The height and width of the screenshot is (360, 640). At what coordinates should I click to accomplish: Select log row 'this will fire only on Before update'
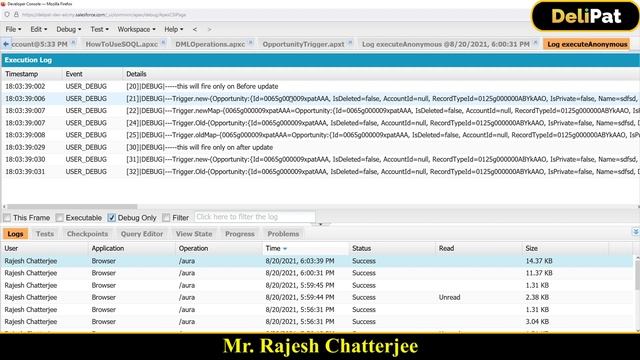click(x=320, y=87)
